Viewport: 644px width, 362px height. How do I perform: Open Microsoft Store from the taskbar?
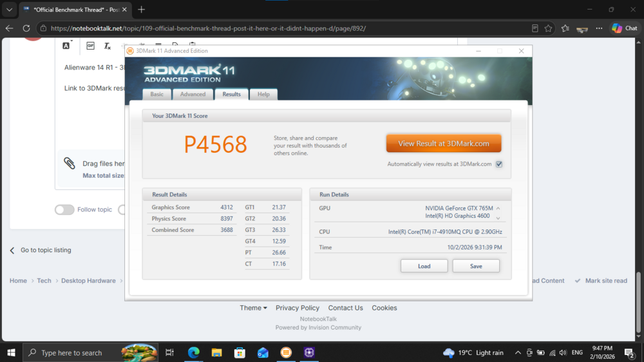pos(240,352)
